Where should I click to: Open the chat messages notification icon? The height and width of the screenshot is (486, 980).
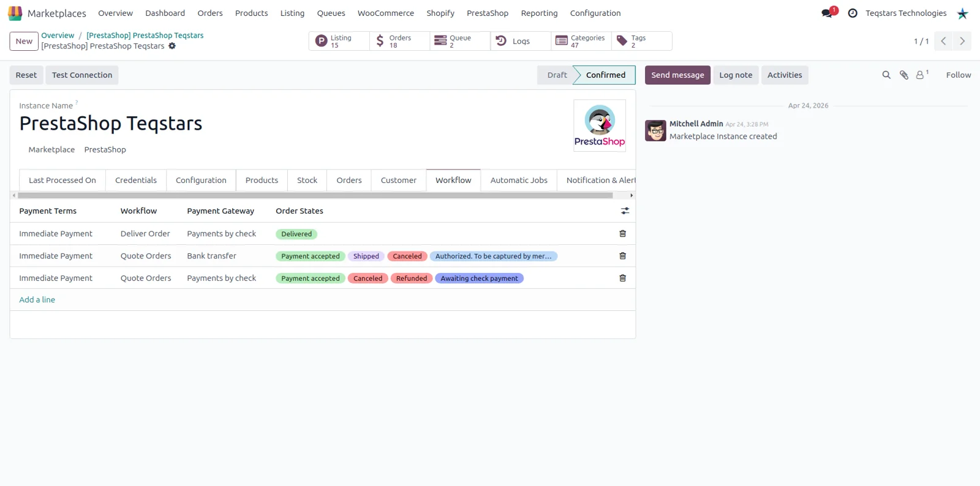pyautogui.click(x=828, y=13)
